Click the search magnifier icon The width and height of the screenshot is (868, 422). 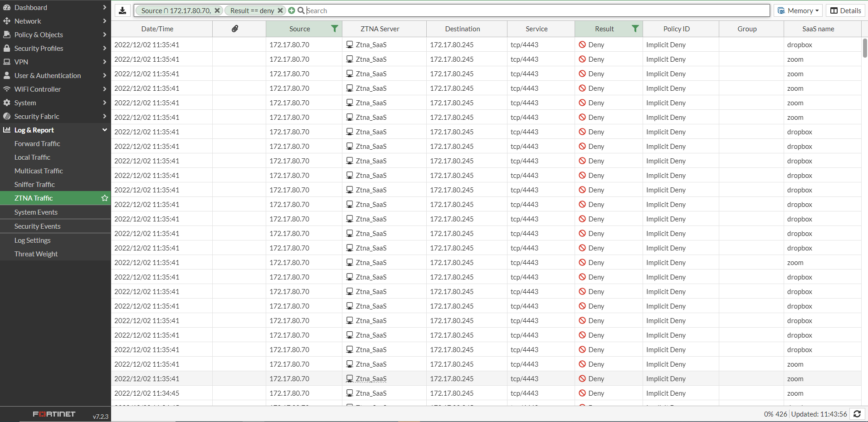300,10
